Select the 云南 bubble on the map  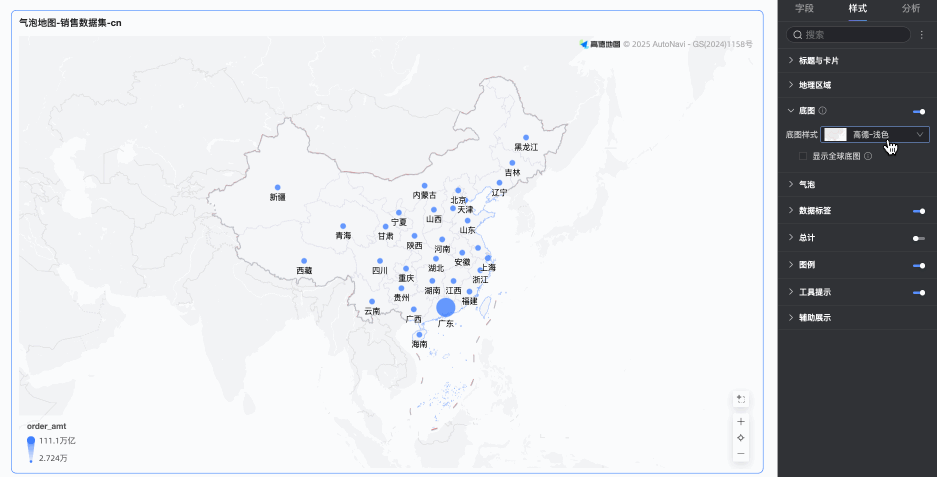pos(372,302)
